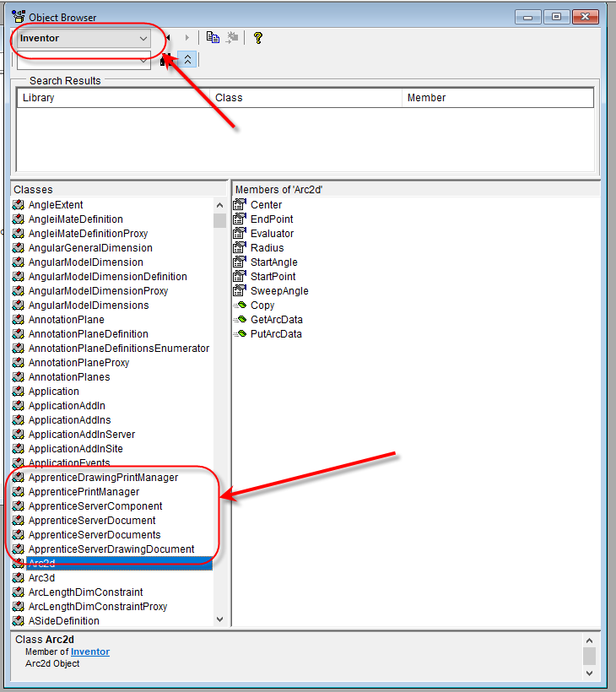The height and width of the screenshot is (692, 616).
Task: Select ApprenticeServerDocuments class
Action: 95,535
